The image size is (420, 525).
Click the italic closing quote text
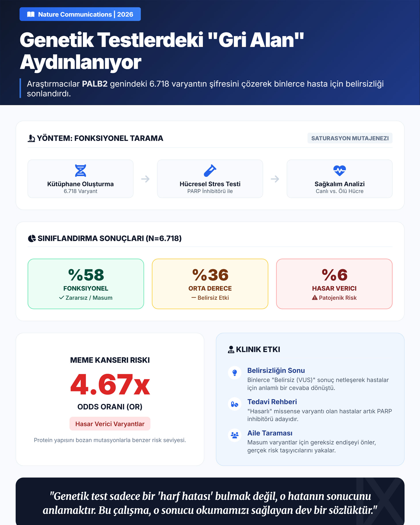(x=210, y=503)
